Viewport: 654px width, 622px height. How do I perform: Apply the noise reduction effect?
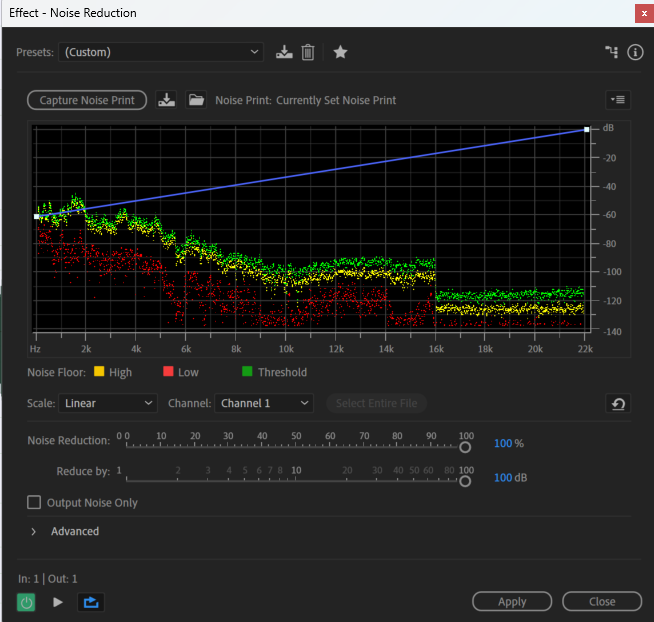(x=512, y=602)
